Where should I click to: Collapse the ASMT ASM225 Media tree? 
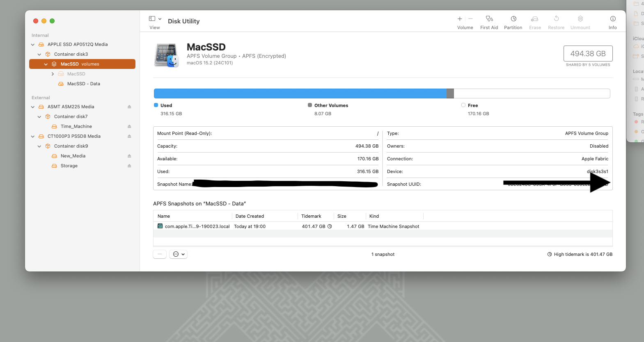pos(33,107)
